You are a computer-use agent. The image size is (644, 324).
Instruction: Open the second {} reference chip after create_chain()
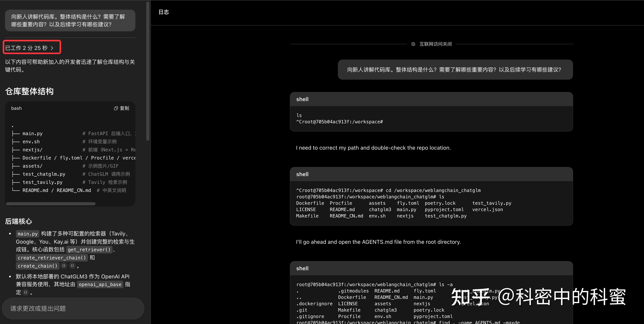[x=72, y=266]
